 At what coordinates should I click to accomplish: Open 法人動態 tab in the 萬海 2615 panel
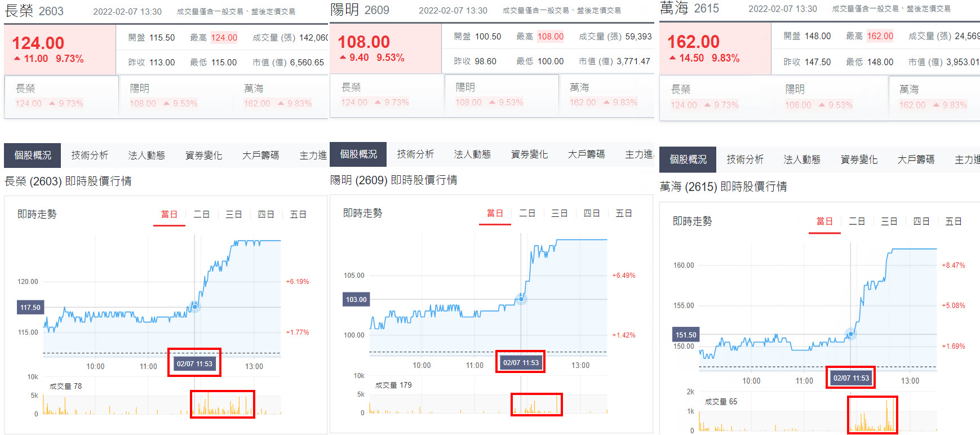[802, 160]
